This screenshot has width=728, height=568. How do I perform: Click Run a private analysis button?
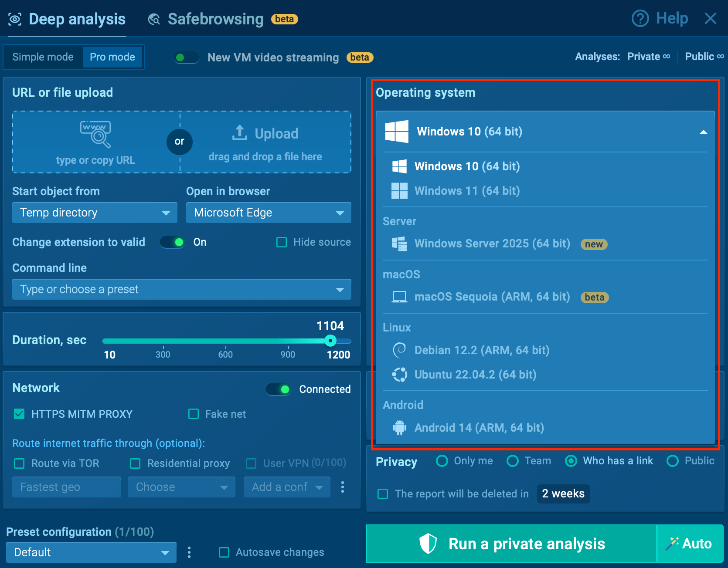pyautogui.click(x=511, y=544)
